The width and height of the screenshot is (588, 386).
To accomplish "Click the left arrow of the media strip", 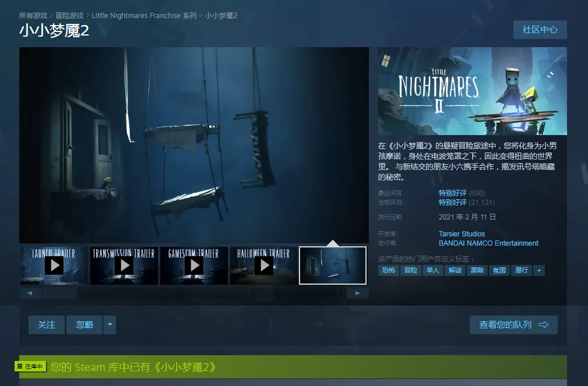I will coord(30,293).
